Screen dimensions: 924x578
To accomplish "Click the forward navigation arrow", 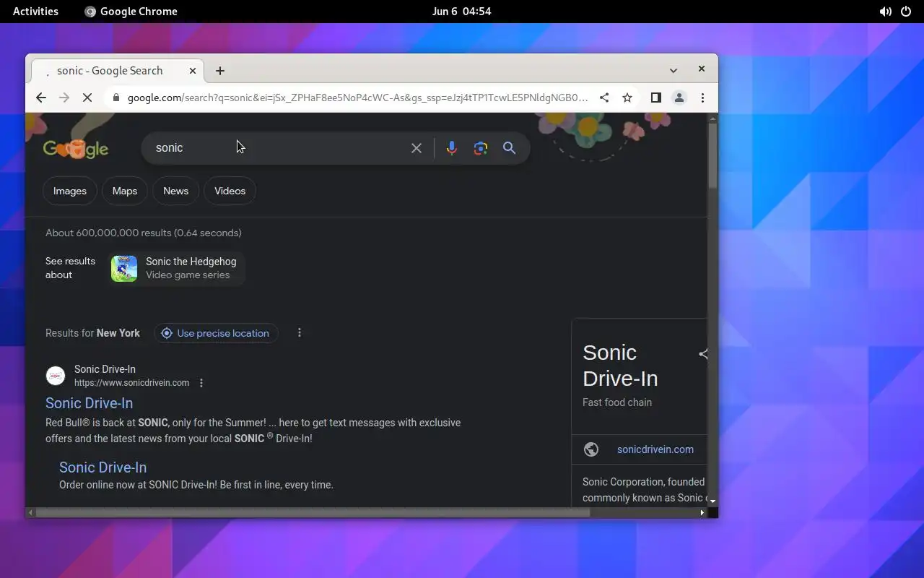I will (x=64, y=98).
